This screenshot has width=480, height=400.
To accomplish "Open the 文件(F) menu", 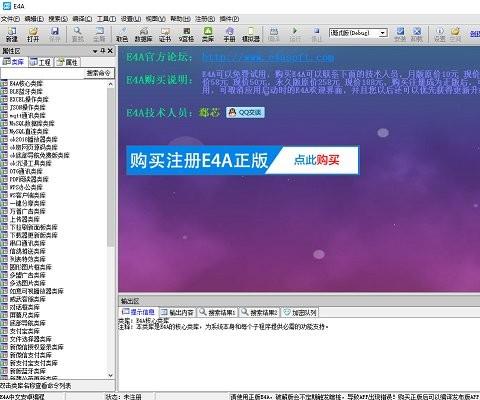I will tap(10, 19).
